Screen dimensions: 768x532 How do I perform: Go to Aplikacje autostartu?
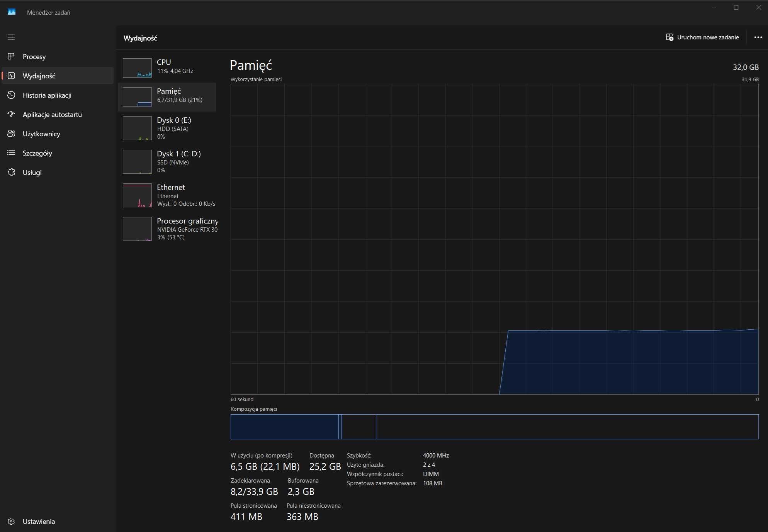(58, 115)
